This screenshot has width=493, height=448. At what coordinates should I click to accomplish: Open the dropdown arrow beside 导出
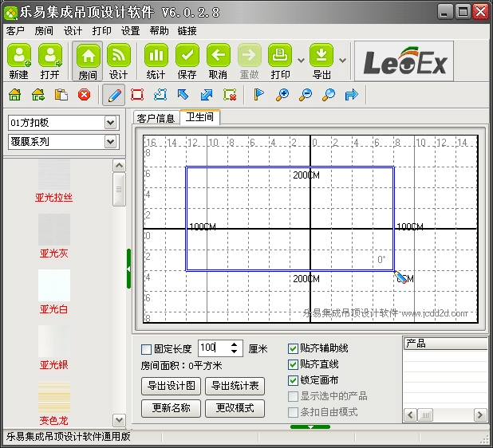[342, 60]
